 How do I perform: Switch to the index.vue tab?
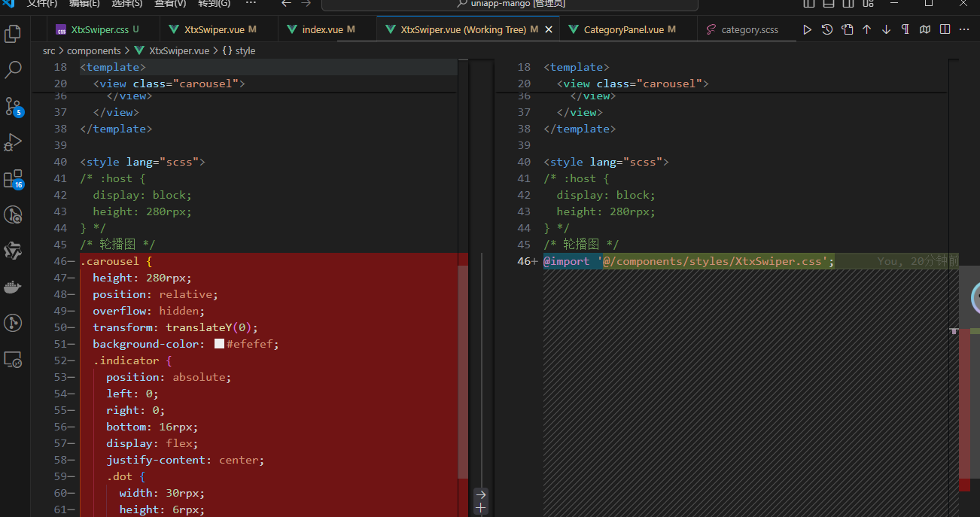click(x=327, y=30)
